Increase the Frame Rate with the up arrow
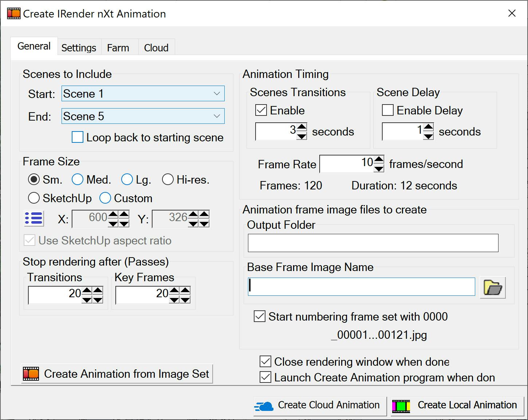The width and height of the screenshot is (528, 420). point(379,160)
